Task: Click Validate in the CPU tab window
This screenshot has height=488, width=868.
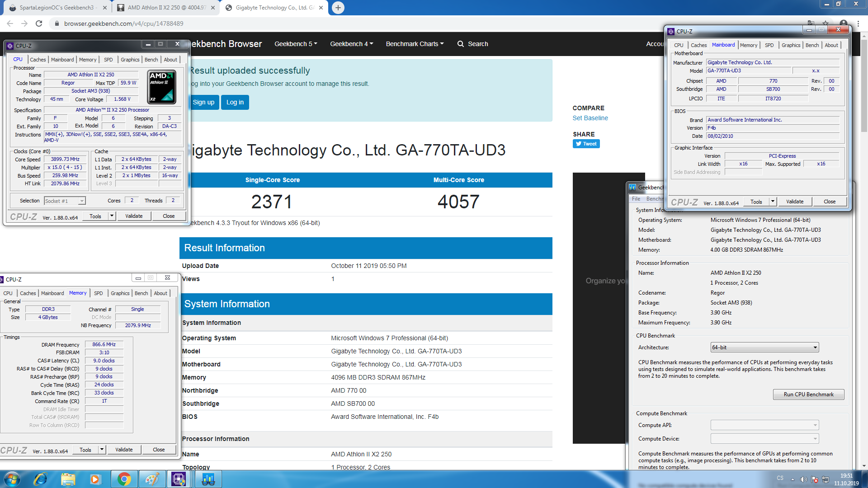Action: tap(134, 216)
